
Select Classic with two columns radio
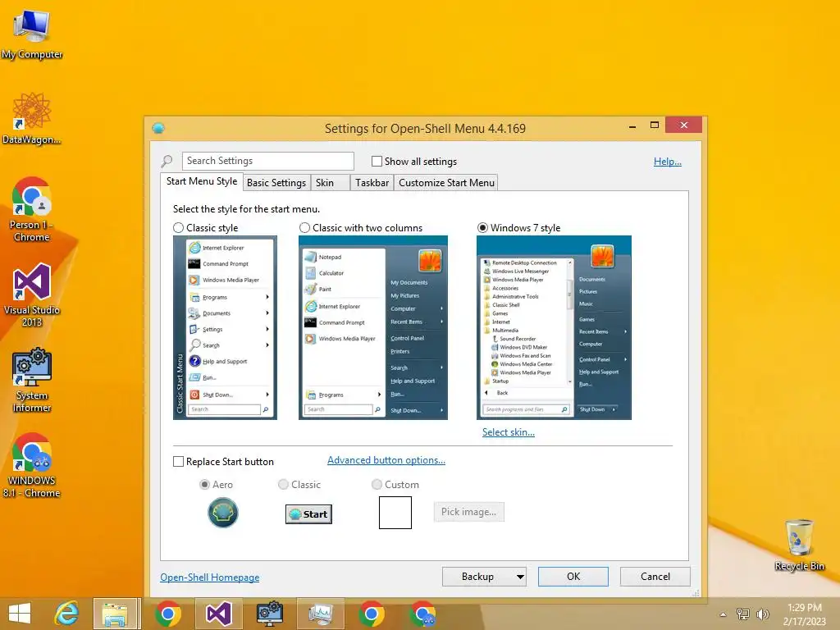point(305,228)
